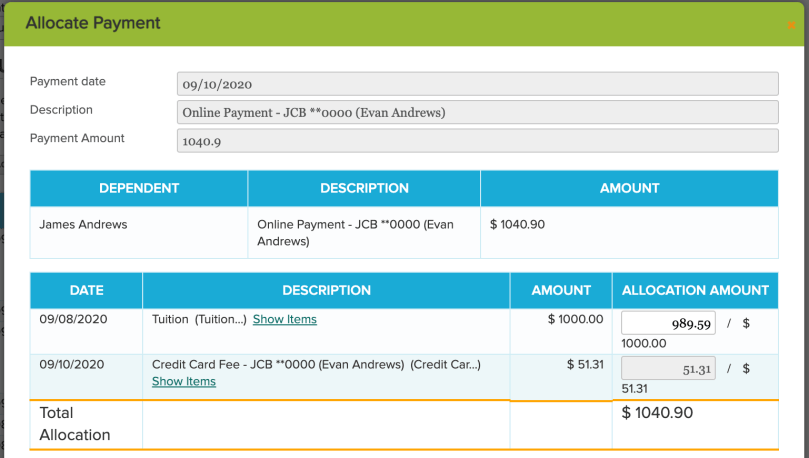Edit the Tuition allocation amount input
Screen dimensions: 809x458
[x=668, y=324]
